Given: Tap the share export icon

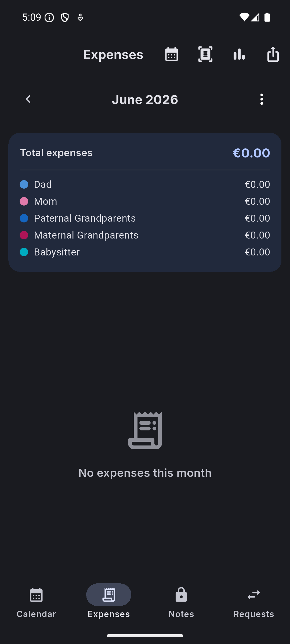Looking at the screenshot, I should coord(273,54).
